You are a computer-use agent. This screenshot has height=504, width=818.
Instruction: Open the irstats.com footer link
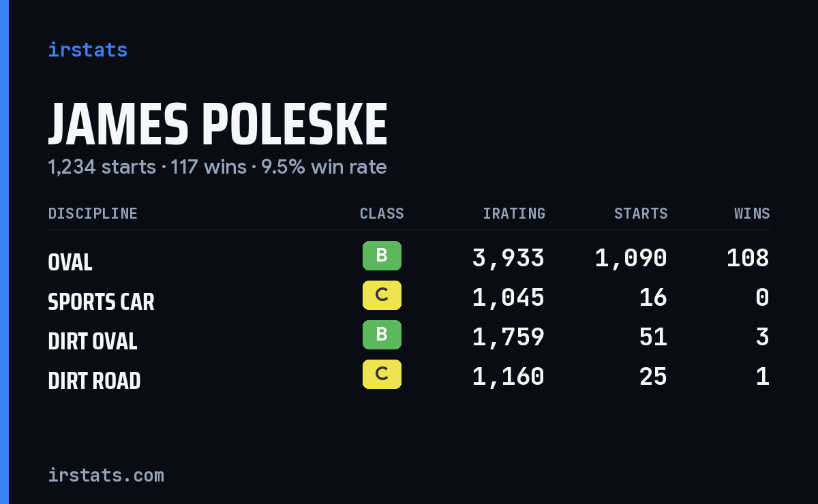point(106,475)
